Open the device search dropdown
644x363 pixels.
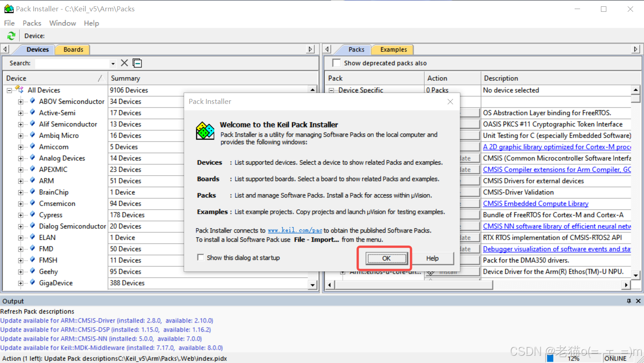113,64
